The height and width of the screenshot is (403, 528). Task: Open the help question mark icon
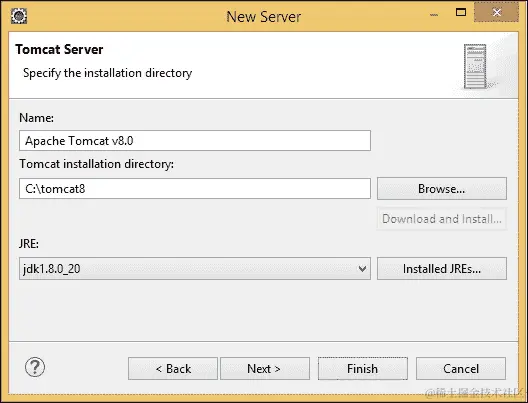tap(35, 367)
